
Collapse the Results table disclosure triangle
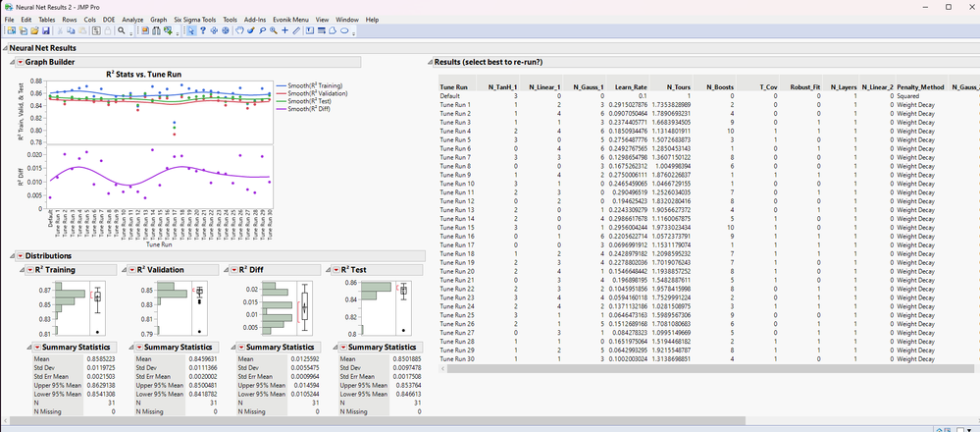point(430,62)
